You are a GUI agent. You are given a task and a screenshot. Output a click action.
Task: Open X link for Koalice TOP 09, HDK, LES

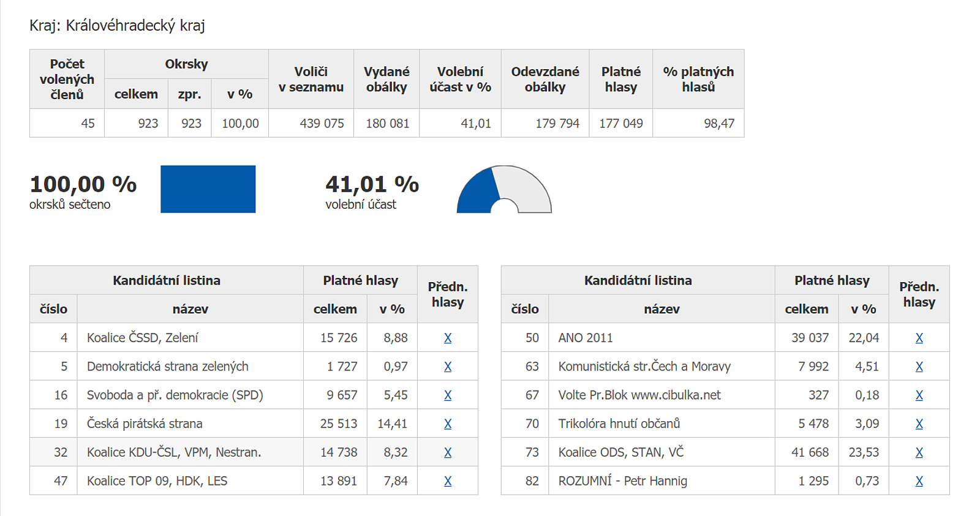pos(448,481)
